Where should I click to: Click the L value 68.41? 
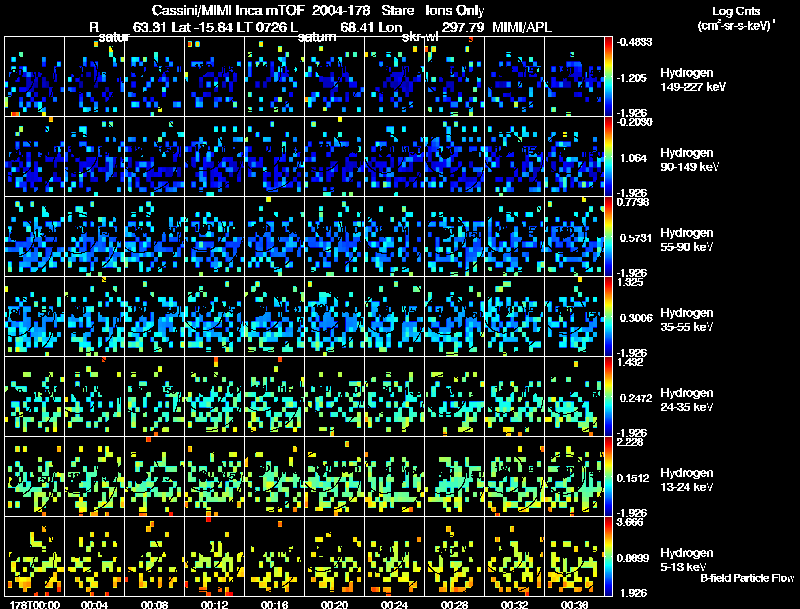(x=358, y=27)
